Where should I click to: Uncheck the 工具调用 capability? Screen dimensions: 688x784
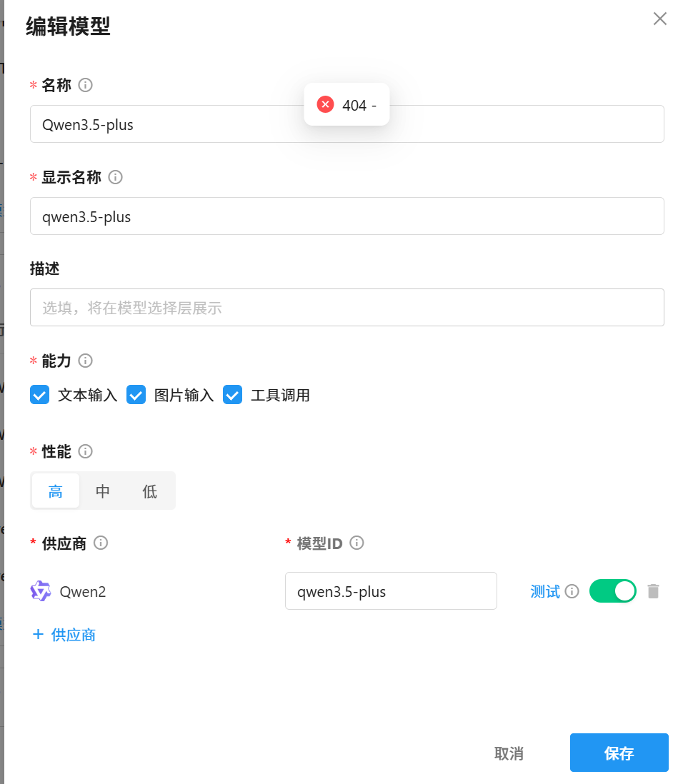tap(232, 394)
